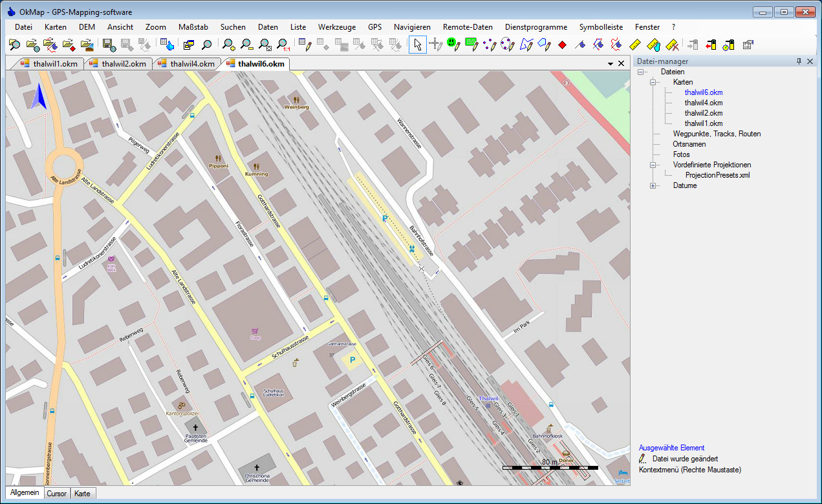Image resolution: width=822 pixels, height=504 pixels.
Task: Click the table with pointing hand icon
Action: point(168,45)
